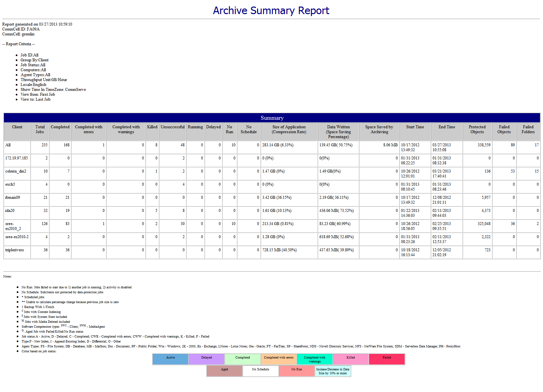Image resolution: width=543 pixels, height=392 pixels.
Task: Click the Failed Objects count for sree-ex2010_2
Action: (513, 223)
